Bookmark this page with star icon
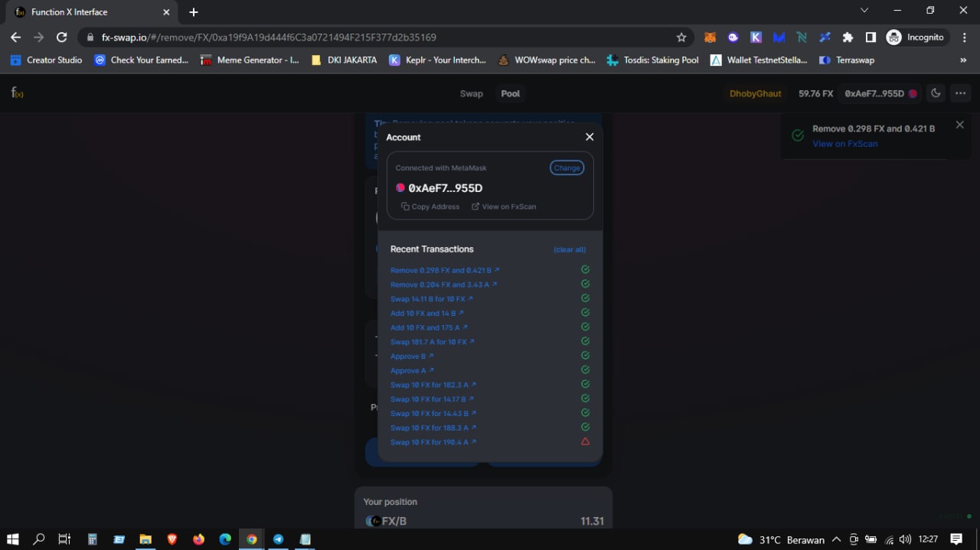This screenshot has height=550, width=980. pos(681,37)
